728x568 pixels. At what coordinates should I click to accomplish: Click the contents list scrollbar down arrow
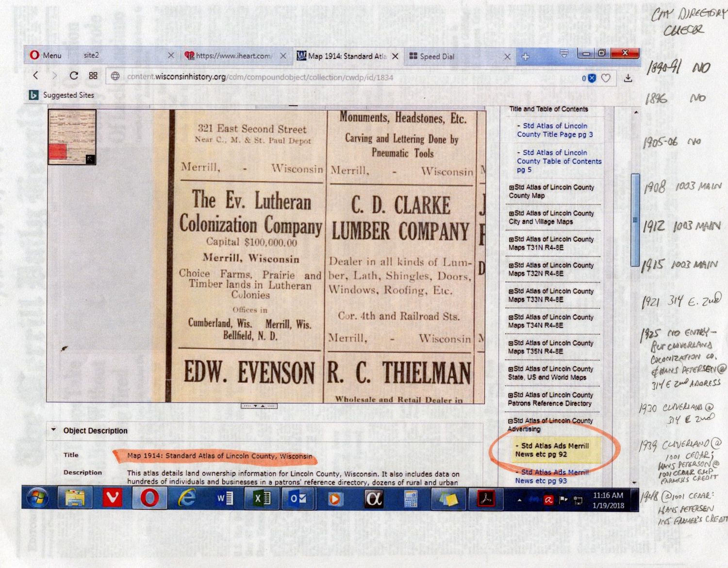point(634,482)
